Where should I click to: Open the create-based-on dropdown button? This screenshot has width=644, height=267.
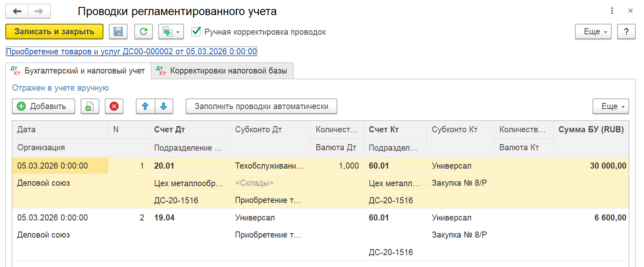tap(171, 31)
